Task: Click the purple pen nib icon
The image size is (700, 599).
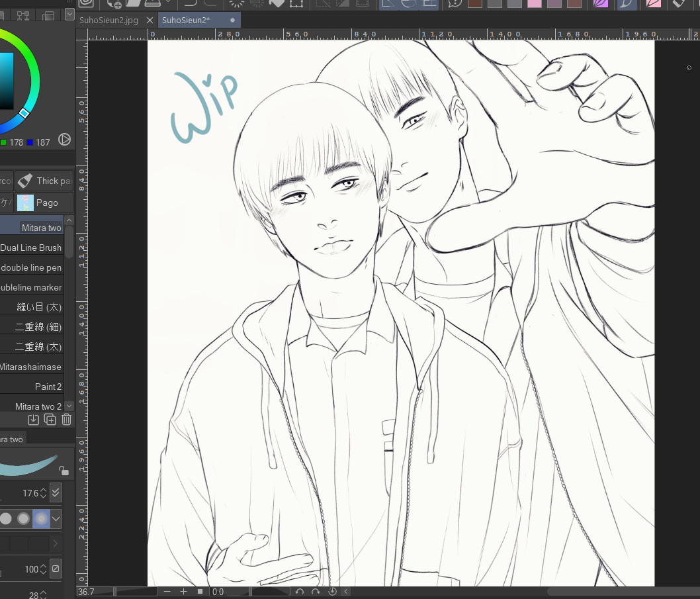Action: point(601,3)
